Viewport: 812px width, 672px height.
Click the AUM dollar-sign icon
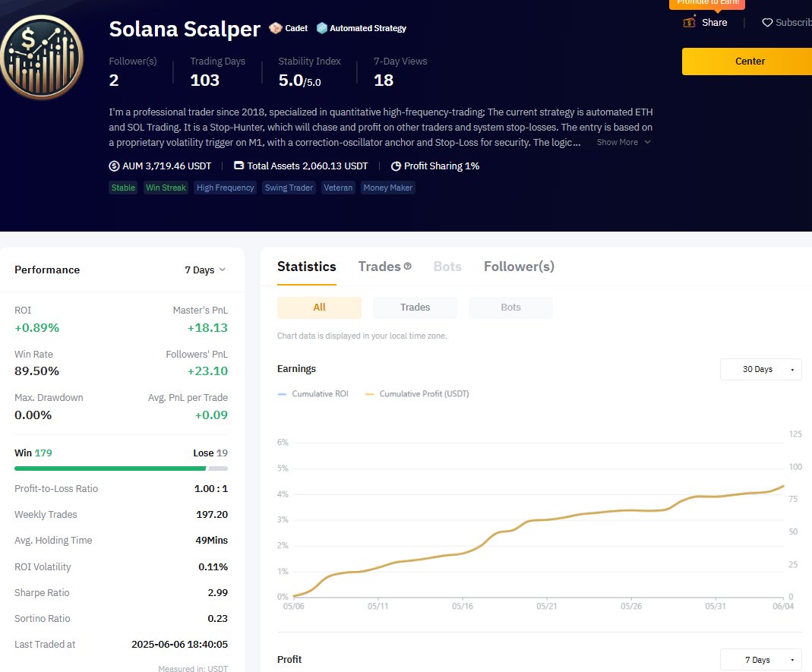click(x=114, y=166)
